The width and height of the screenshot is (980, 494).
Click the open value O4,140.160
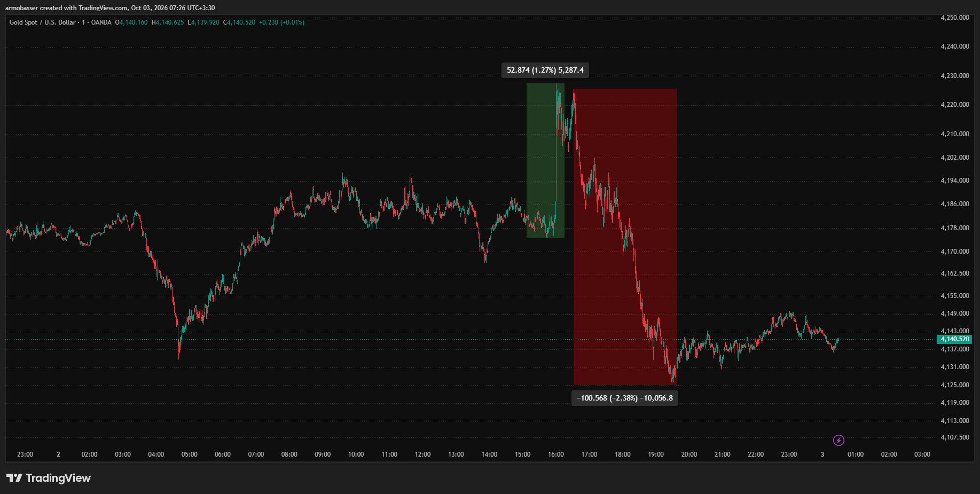tap(131, 22)
